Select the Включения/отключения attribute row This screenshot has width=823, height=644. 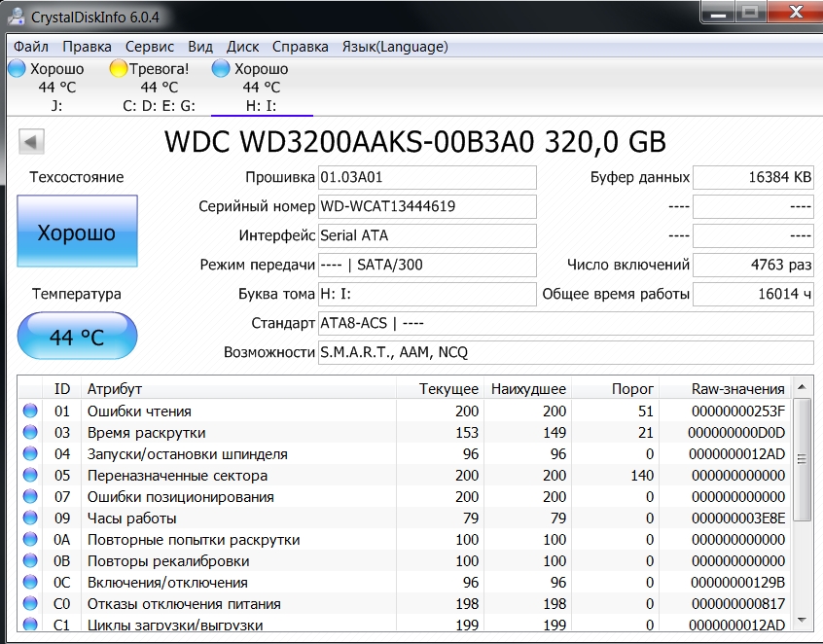point(406,583)
